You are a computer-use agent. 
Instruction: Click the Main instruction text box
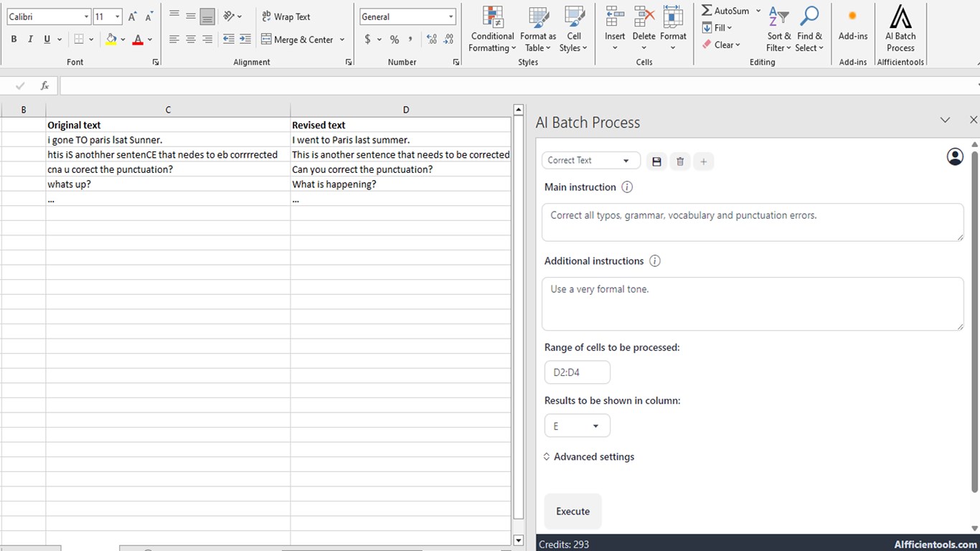[x=753, y=222]
